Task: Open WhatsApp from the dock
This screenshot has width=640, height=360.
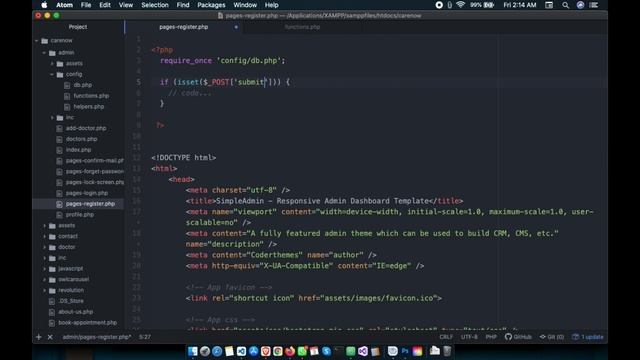Action: click(x=302, y=351)
